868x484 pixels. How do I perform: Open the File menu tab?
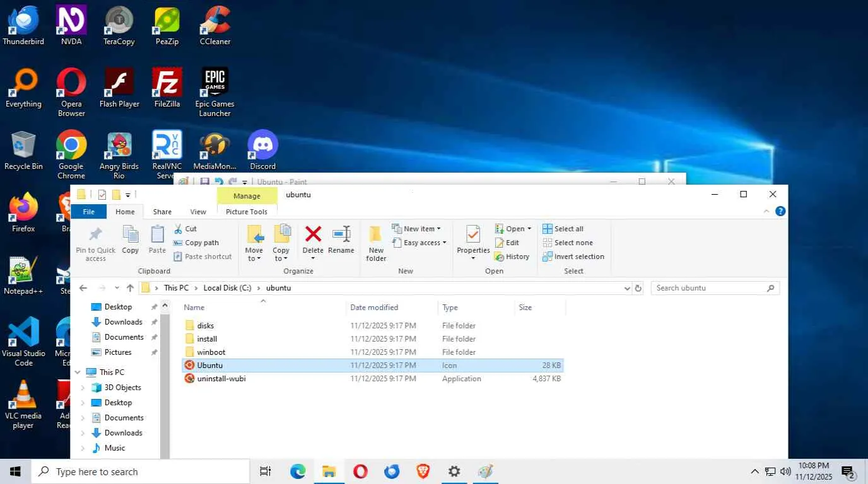89,212
